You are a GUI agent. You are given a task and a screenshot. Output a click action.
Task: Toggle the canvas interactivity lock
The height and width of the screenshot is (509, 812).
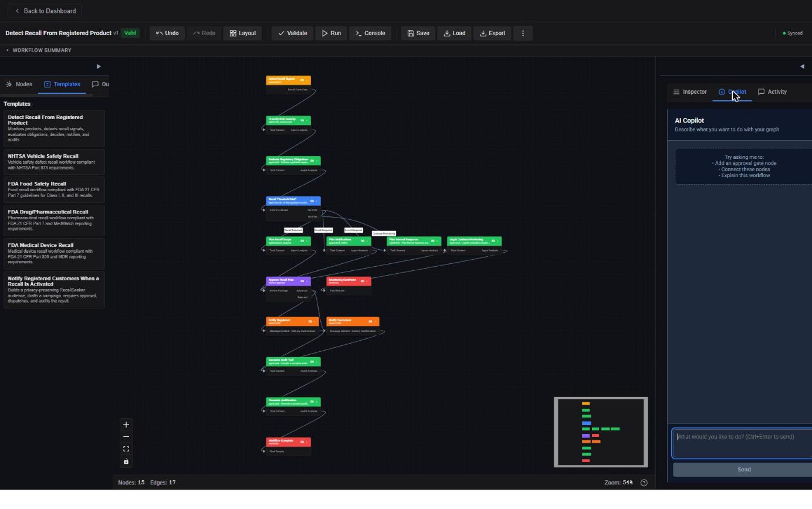[x=126, y=462]
